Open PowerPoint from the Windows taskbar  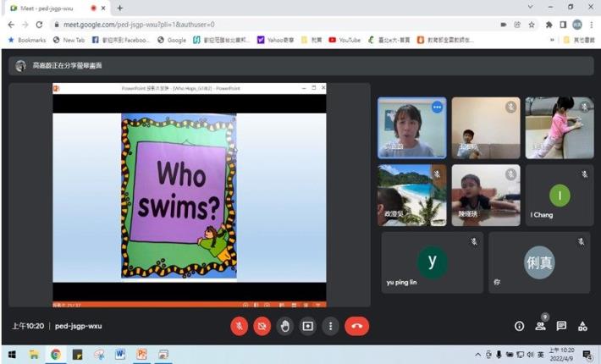[141, 355]
